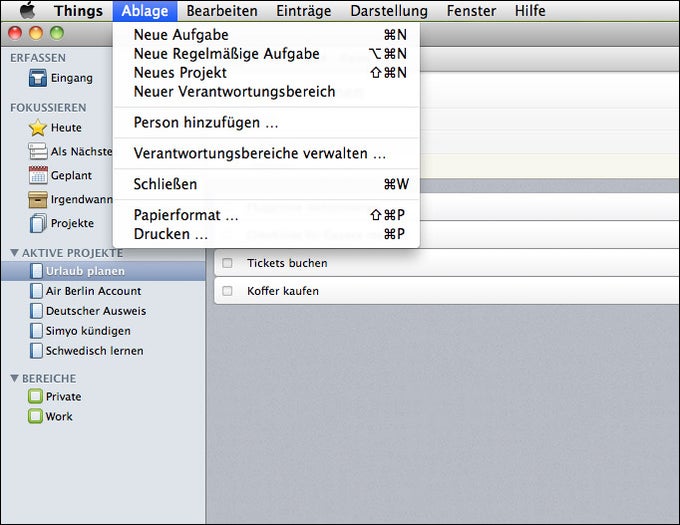
Task: Choose Drucken … menu entry
Action: pyautogui.click(x=266, y=234)
